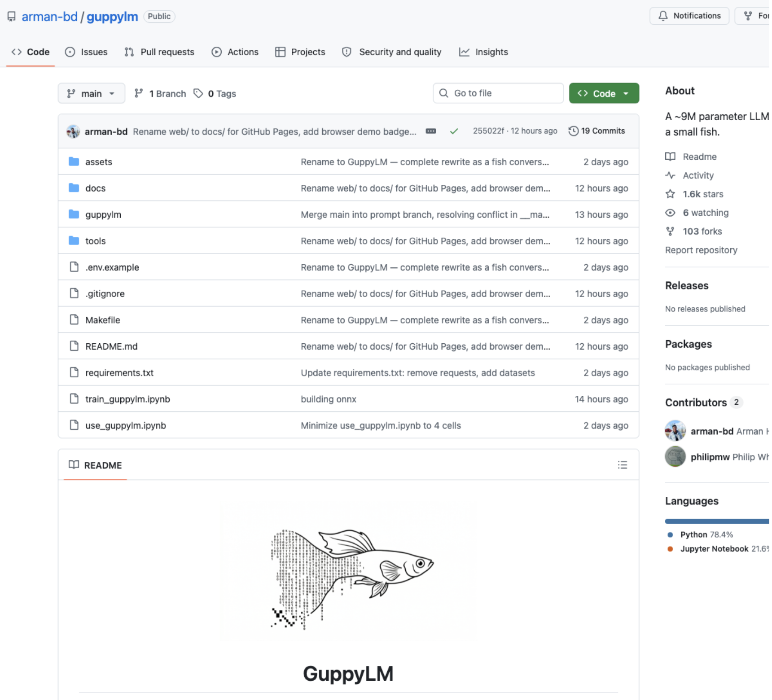Screen dimensions: 772x700
Task: Open the README outline list icon
Action: point(623,465)
